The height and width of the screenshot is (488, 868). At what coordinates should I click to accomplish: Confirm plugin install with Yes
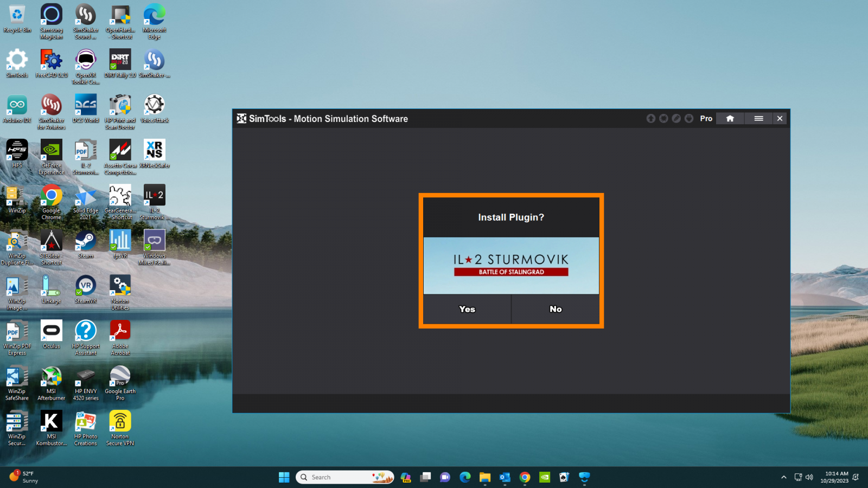467,309
